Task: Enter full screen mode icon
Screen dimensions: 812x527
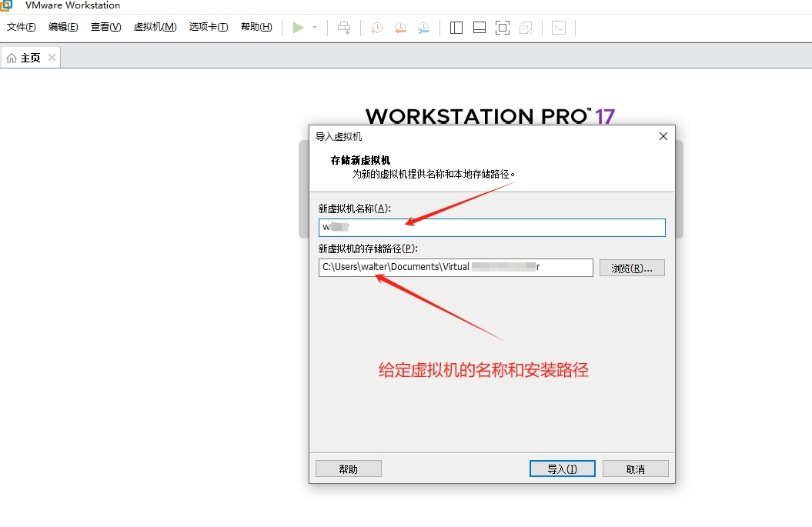Action: click(503, 28)
